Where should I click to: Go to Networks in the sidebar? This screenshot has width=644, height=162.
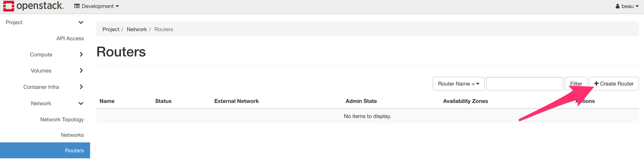point(72,135)
